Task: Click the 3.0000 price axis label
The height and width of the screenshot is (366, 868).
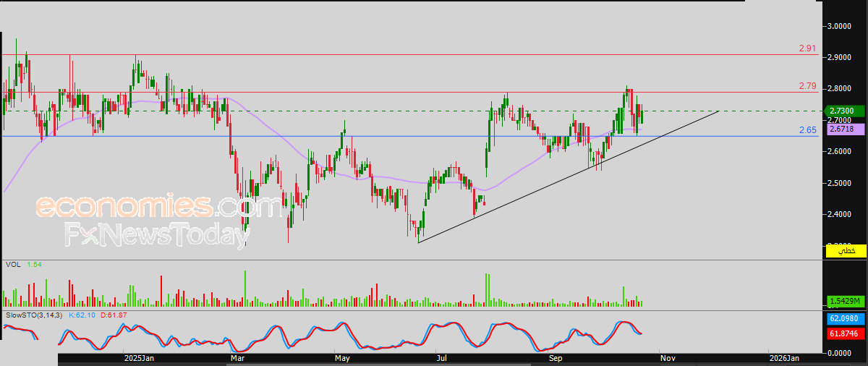Action: tap(841, 25)
